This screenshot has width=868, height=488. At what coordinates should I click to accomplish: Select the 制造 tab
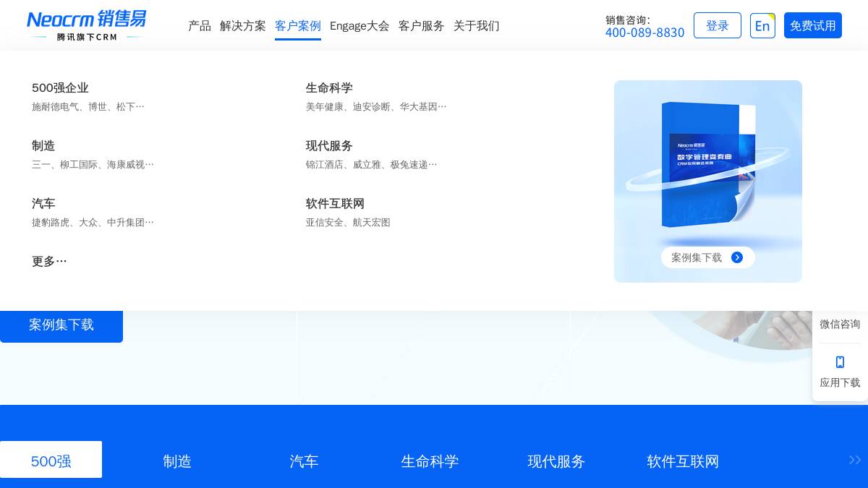pos(177,461)
